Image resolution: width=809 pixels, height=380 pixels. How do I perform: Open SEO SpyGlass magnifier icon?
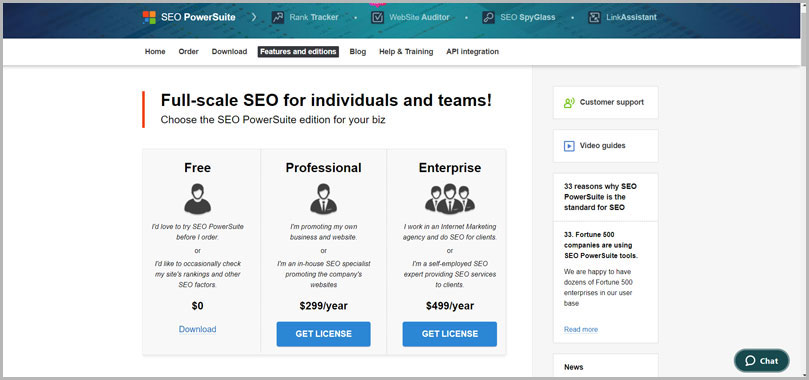pyautogui.click(x=489, y=18)
